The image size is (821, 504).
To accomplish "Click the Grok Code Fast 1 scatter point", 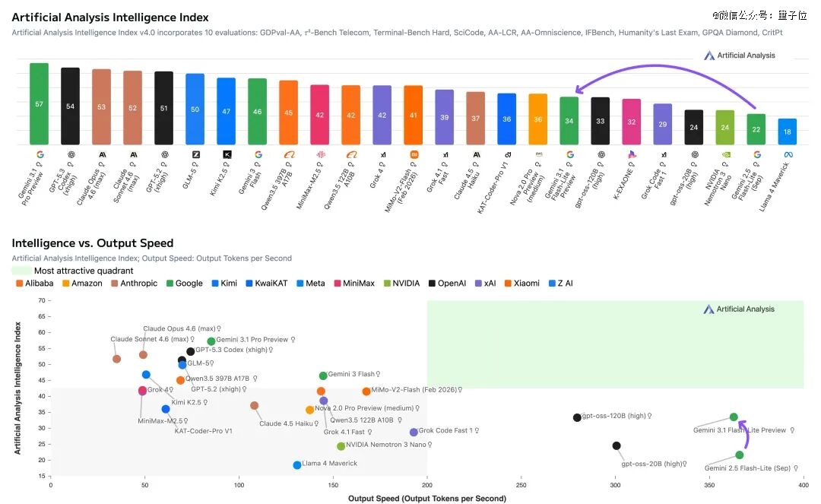I will 414,433.
